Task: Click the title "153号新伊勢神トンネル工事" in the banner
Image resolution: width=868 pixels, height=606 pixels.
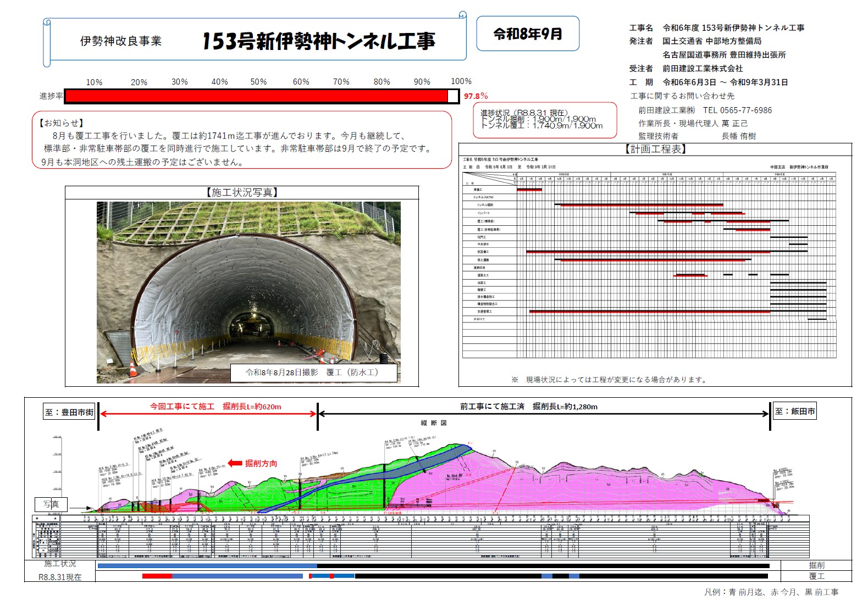Action: (318, 41)
